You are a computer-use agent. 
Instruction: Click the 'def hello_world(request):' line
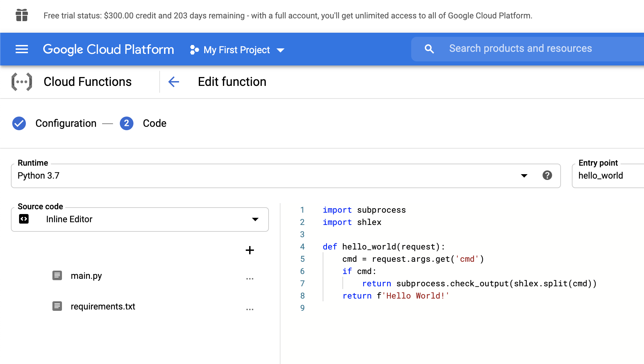[x=384, y=247]
